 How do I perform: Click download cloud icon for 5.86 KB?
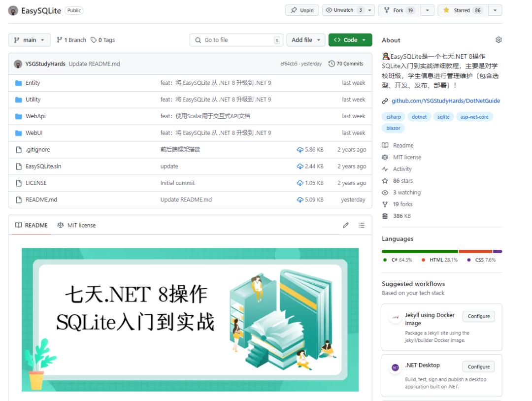[300, 150]
